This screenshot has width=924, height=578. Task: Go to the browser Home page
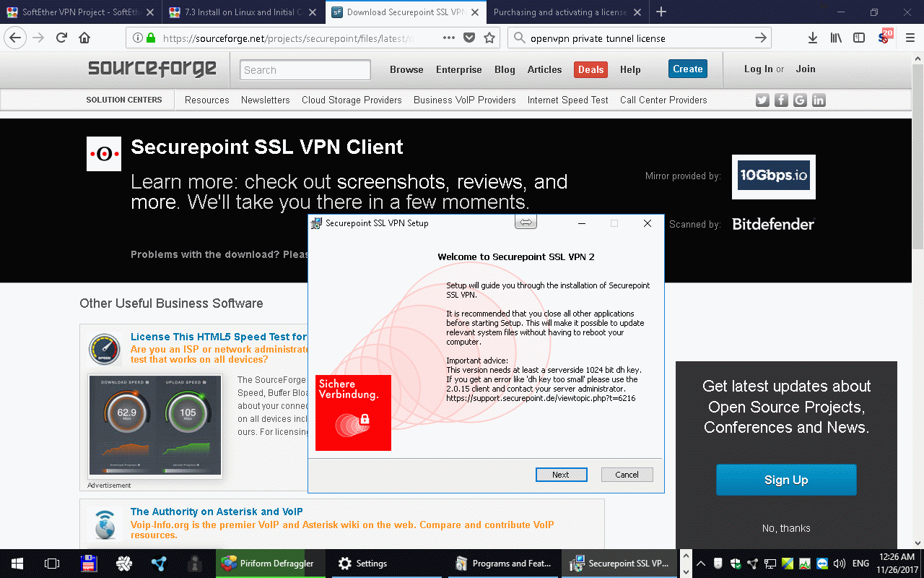(84, 38)
